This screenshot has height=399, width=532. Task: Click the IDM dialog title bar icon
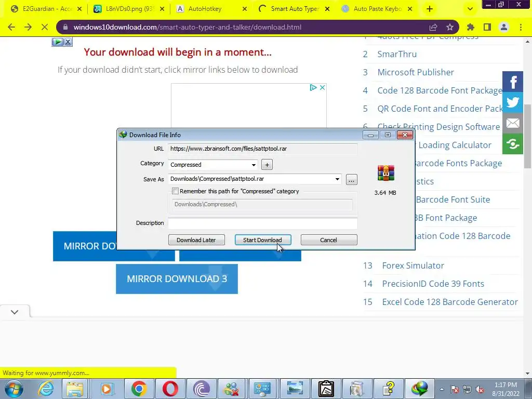pyautogui.click(x=123, y=135)
